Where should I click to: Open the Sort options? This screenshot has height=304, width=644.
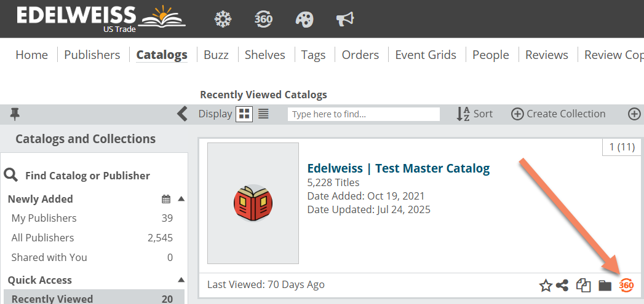475,114
